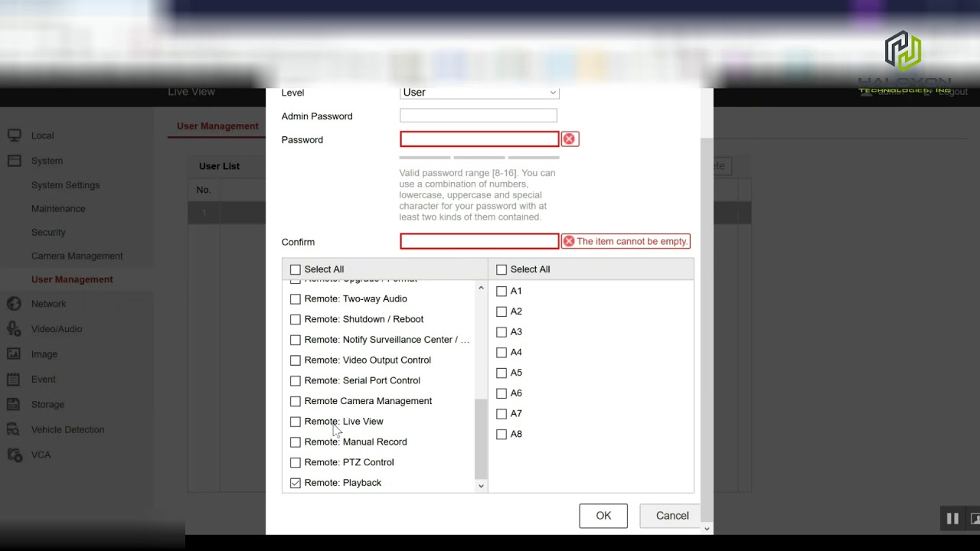Image resolution: width=980 pixels, height=551 pixels.
Task: Select User Management in sidebar
Action: pos(72,280)
